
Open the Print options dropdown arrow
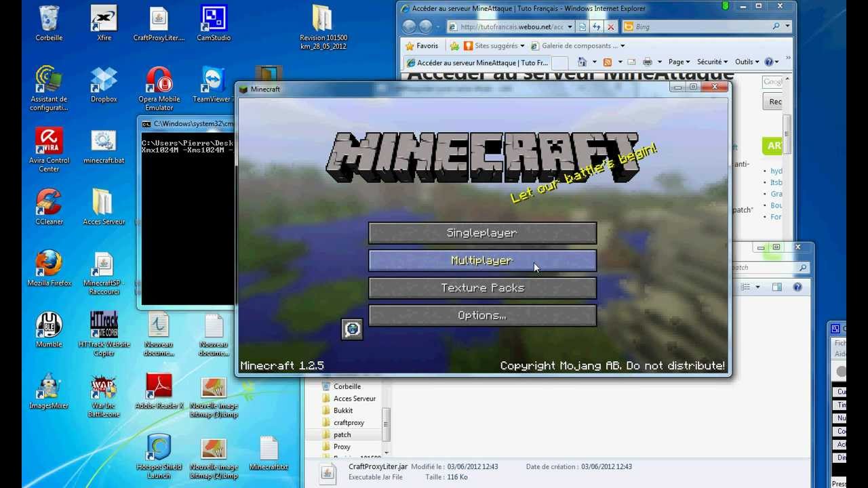click(x=659, y=62)
